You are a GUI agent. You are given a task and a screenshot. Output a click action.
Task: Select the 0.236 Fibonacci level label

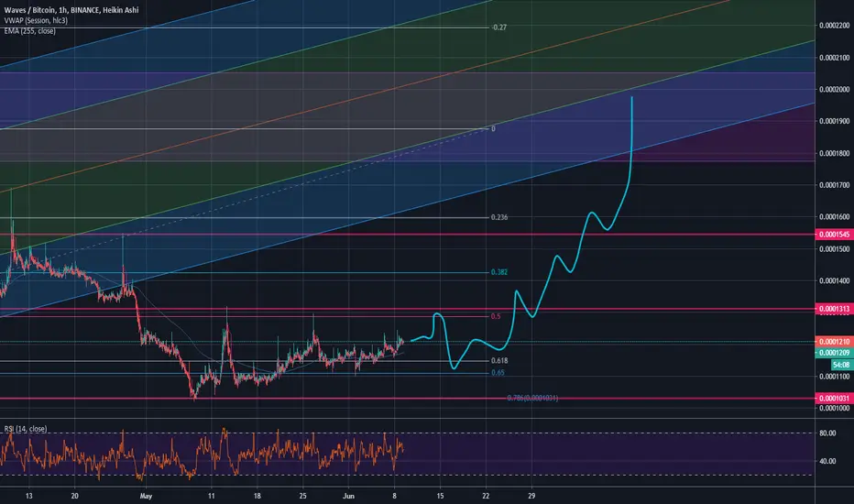pyautogui.click(x=499, y=217)
